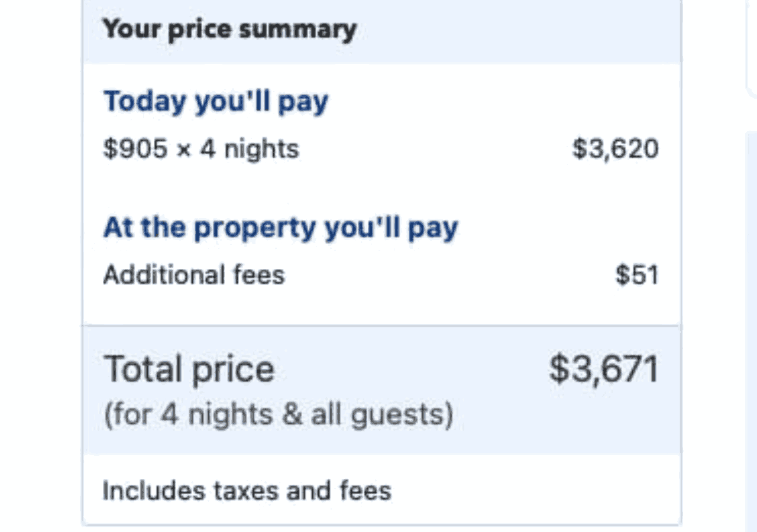Click the '$905 × 4 nights' rate line

[201, 149]
